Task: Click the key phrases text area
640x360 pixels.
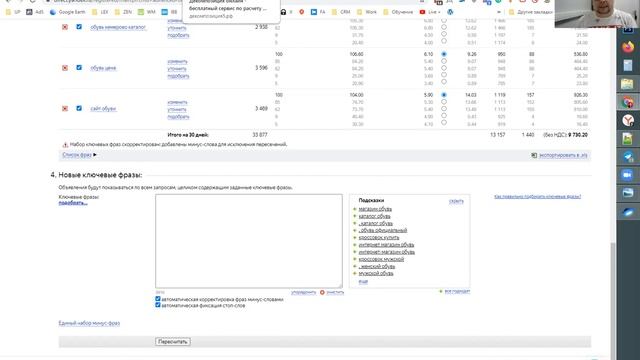Action: tap(249, 241)
